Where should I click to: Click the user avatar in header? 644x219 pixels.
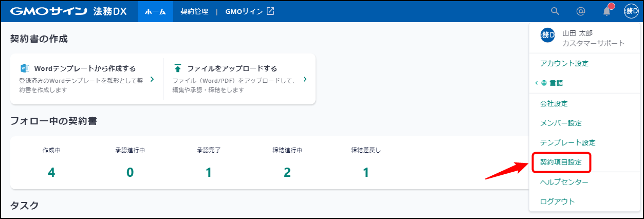coord(631,11)
